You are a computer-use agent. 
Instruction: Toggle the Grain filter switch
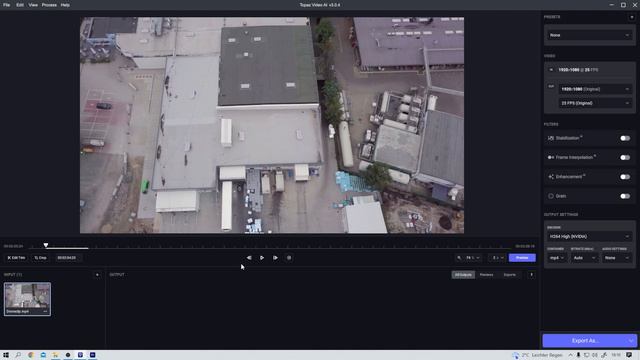[x=625, y=196]
